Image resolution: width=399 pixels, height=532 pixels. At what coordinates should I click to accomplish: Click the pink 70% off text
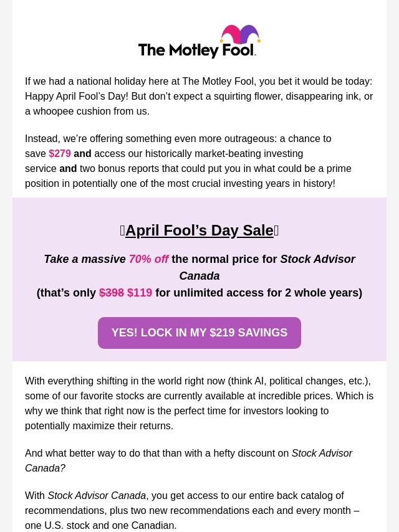148,259
